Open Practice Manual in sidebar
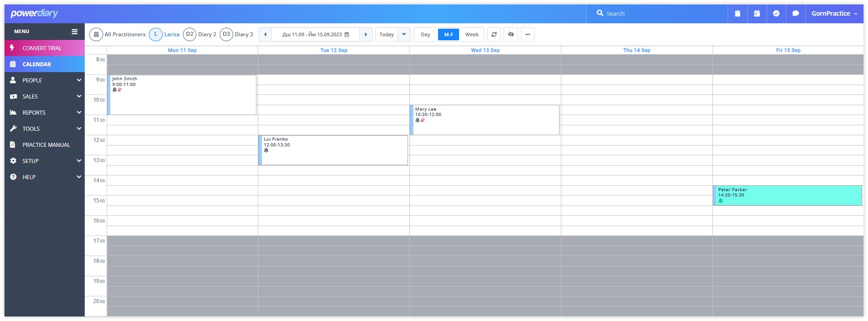 click(44, 145)
